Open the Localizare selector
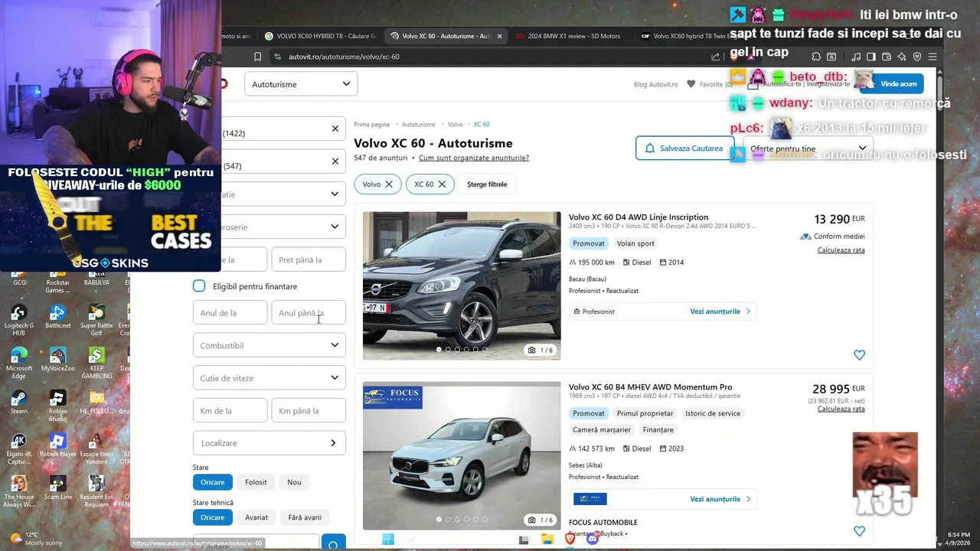 269,443
